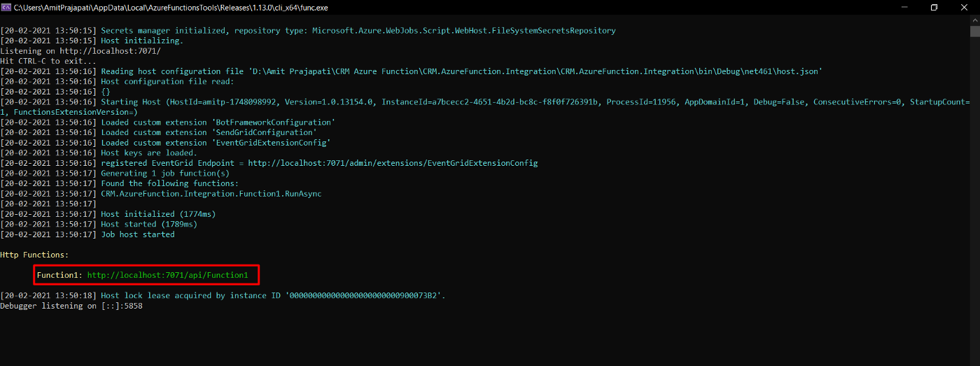Click the 'Http Functions:' heading text

coord(35,255)
